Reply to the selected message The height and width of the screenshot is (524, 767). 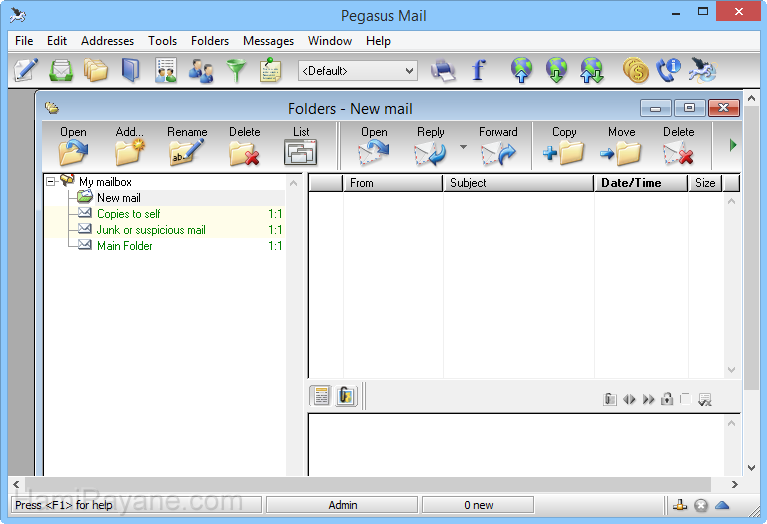pyautogui.click(x=431, y=146)
